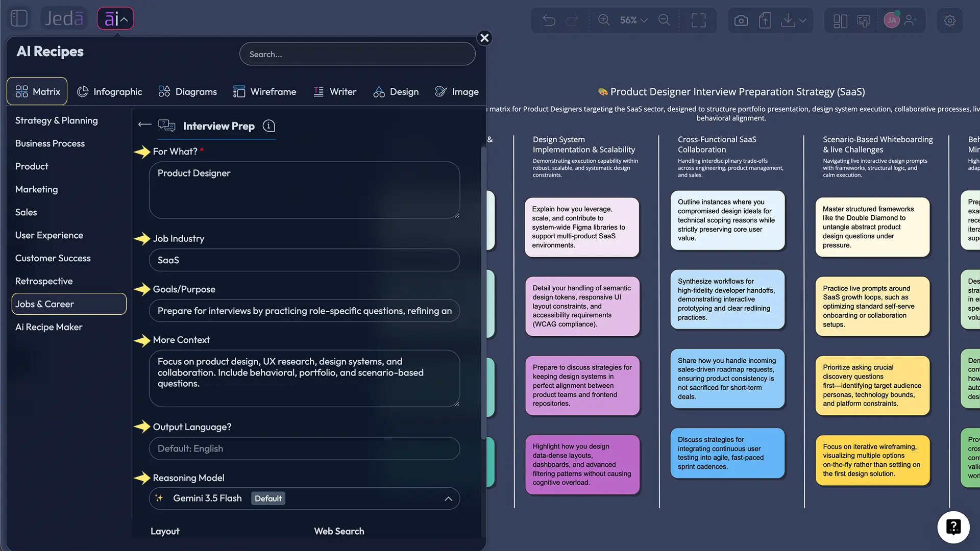The image size is (980, 551).
Task: Switch to the Infographic tab
Action: point(109,92)
